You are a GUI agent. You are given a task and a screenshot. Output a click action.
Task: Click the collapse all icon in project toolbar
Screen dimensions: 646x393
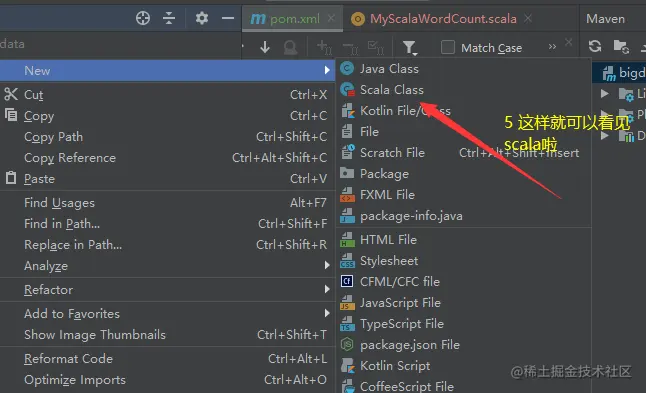pyautogui.click(x=169, y=18)
